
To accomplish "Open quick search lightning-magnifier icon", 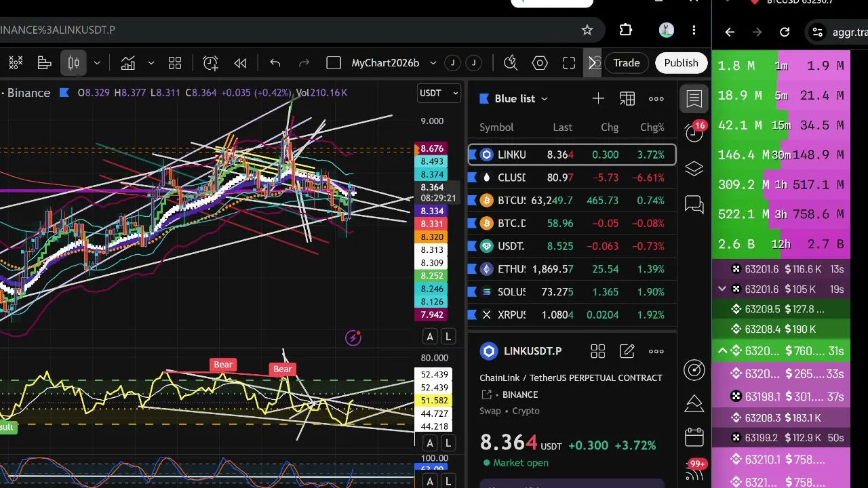I will [511, 63].
